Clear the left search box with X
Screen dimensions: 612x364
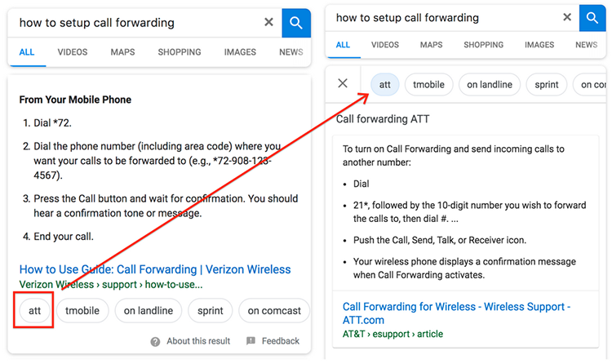click(x=268, y=22)
